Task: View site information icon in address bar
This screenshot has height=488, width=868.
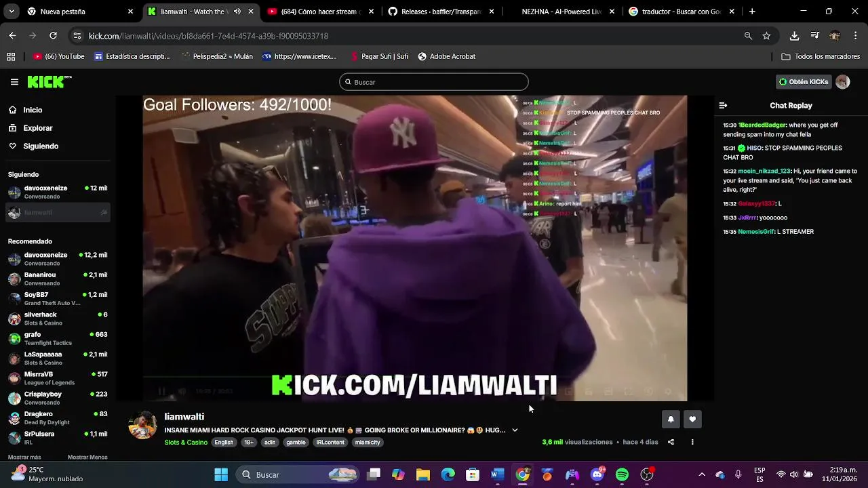Action: (77, 36)
